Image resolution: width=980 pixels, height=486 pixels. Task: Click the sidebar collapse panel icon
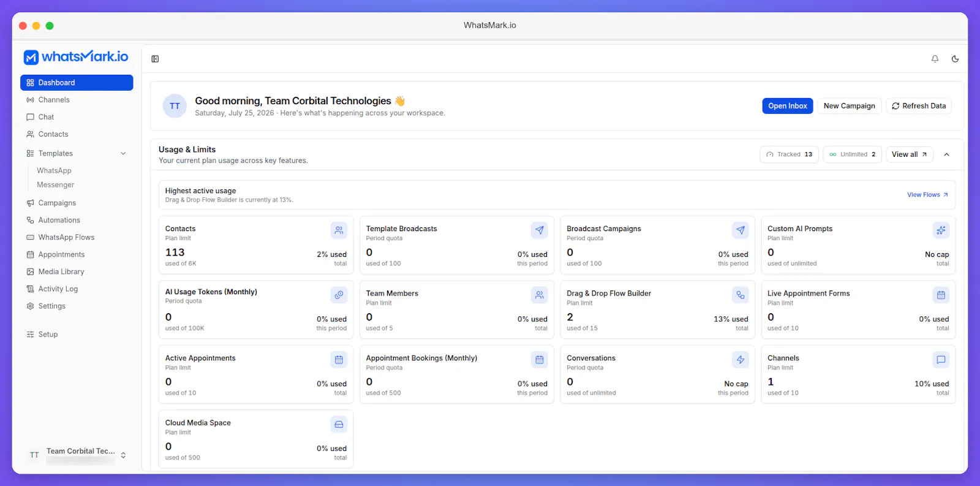(x=155, y=59)
